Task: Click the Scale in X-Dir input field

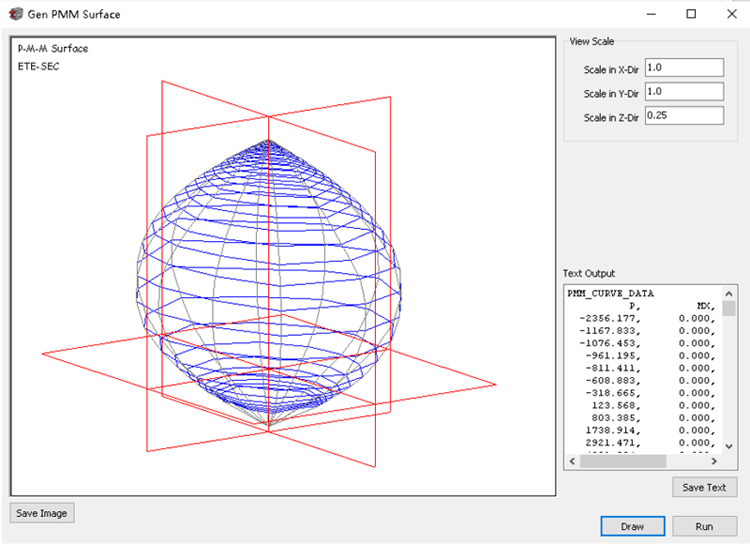Action: click(684, 67)
